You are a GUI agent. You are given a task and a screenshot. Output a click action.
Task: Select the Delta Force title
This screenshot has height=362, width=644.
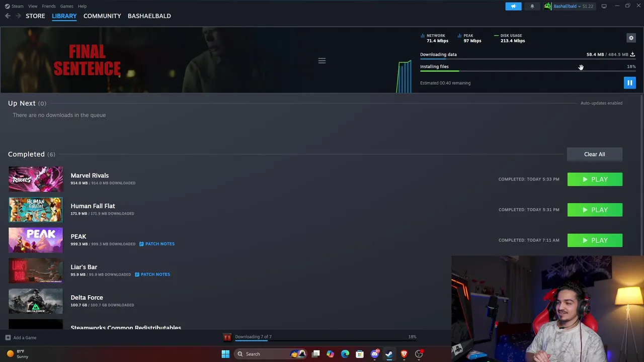tap(87, 298)
